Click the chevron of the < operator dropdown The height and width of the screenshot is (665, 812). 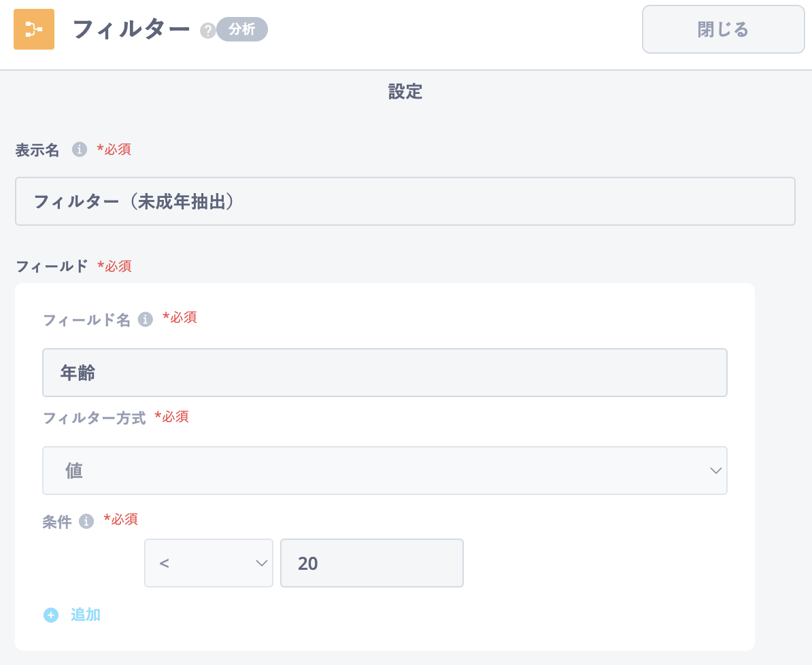pos(260,563)
